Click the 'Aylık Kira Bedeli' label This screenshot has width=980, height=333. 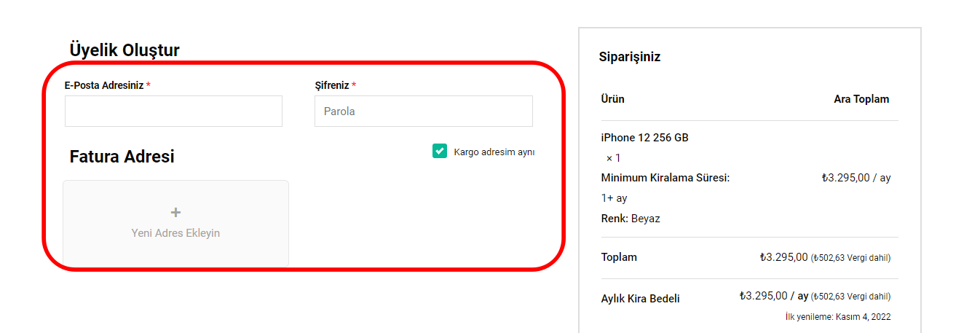(x=640, y=299)
